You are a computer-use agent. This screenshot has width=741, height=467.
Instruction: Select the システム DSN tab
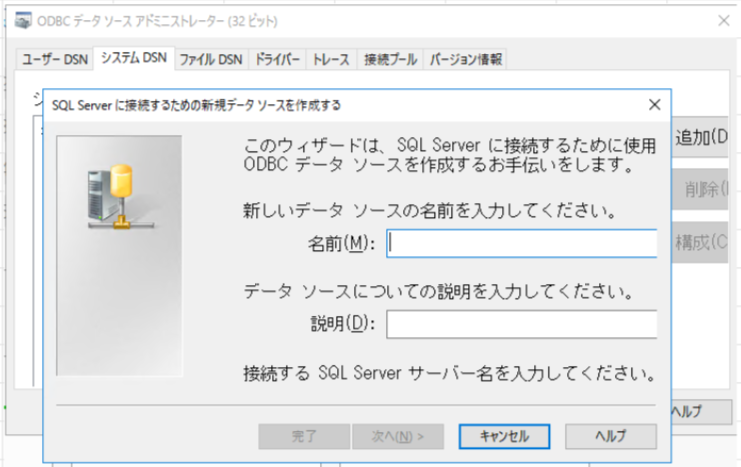(x=134, y=58)
